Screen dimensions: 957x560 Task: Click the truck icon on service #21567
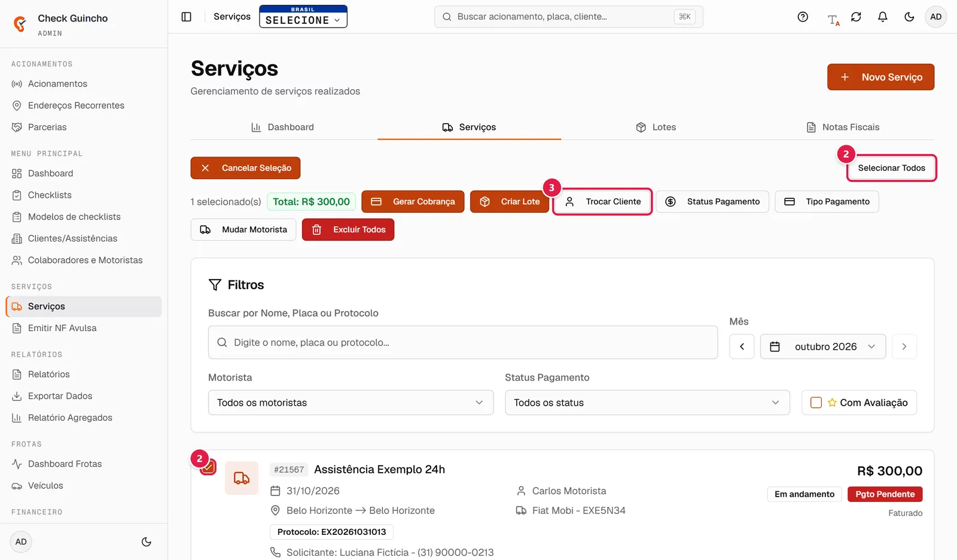pos(242,478)
